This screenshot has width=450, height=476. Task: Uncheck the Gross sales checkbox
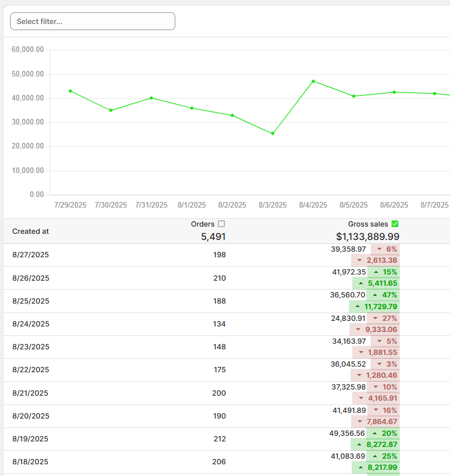(395, 224)
